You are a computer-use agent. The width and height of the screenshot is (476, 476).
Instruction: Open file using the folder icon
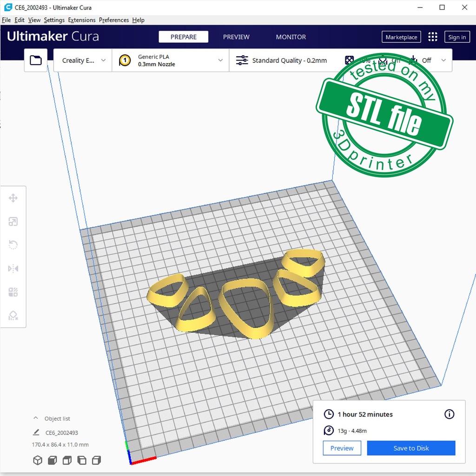pos(36,60)
